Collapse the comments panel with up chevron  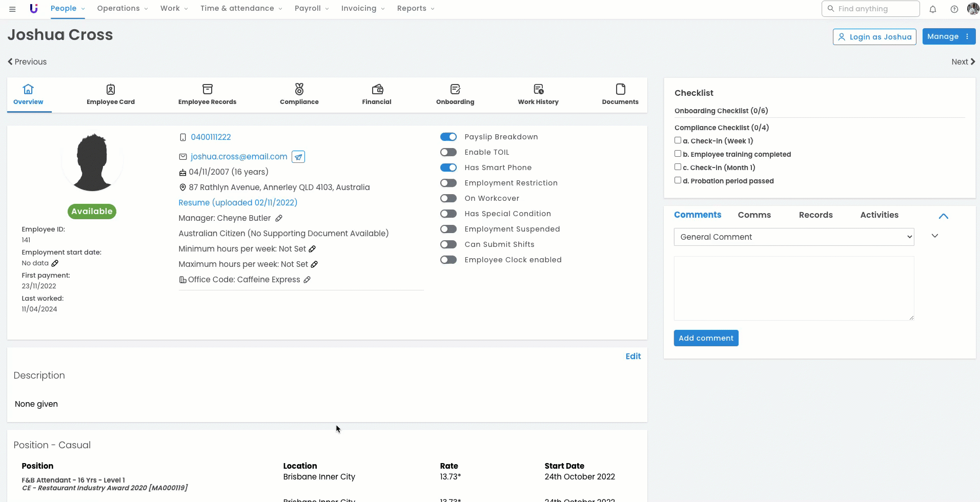[x=943, y=216]
